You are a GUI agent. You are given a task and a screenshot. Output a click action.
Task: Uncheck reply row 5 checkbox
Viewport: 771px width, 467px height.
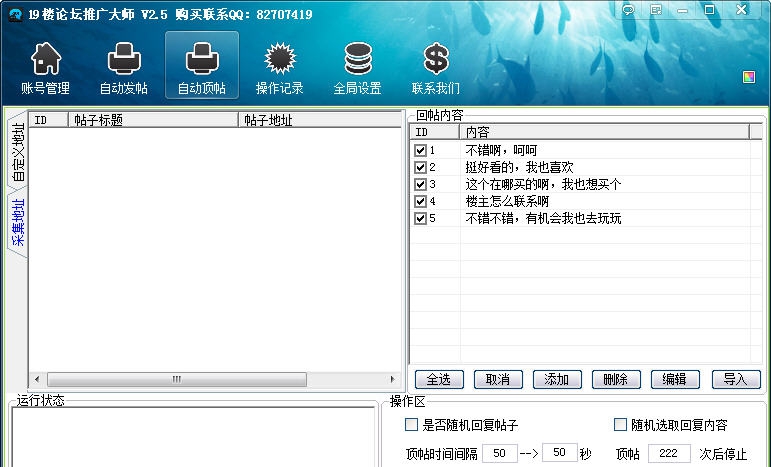click(420, 218)
